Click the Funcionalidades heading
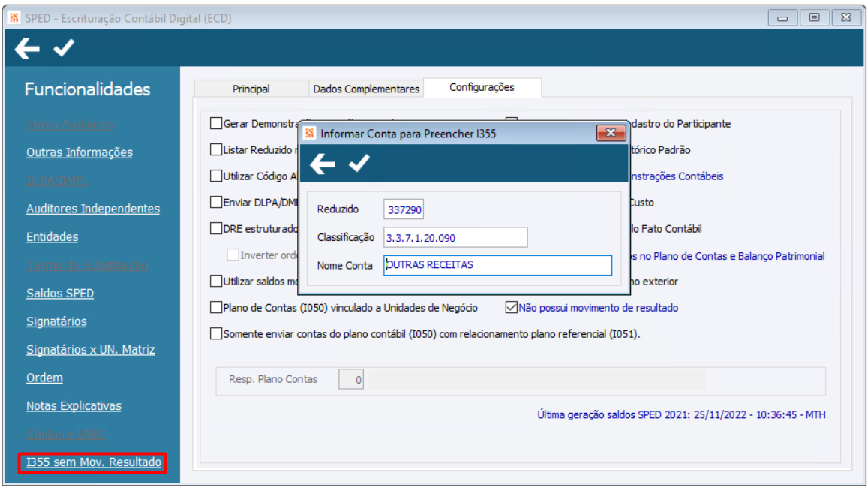This screenshot has height=488, width=868. pyautogui.click(x=88, y=89)
